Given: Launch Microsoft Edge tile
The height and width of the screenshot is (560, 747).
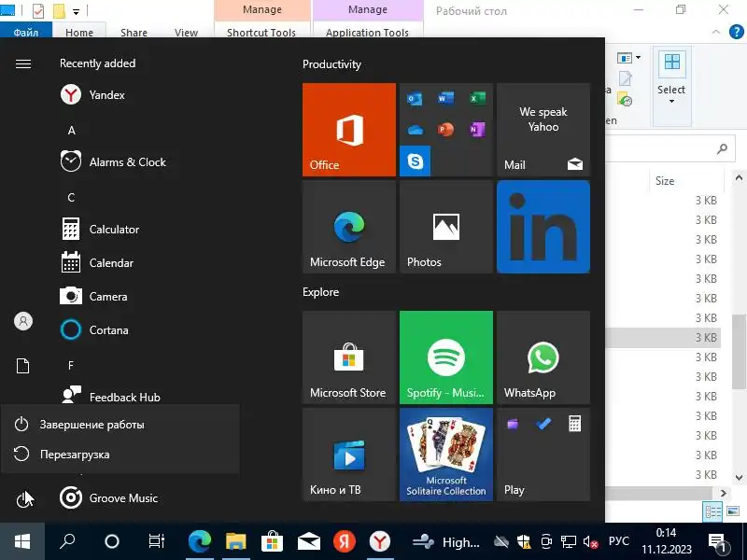Looking at the screenshot, I should [348, 227].
